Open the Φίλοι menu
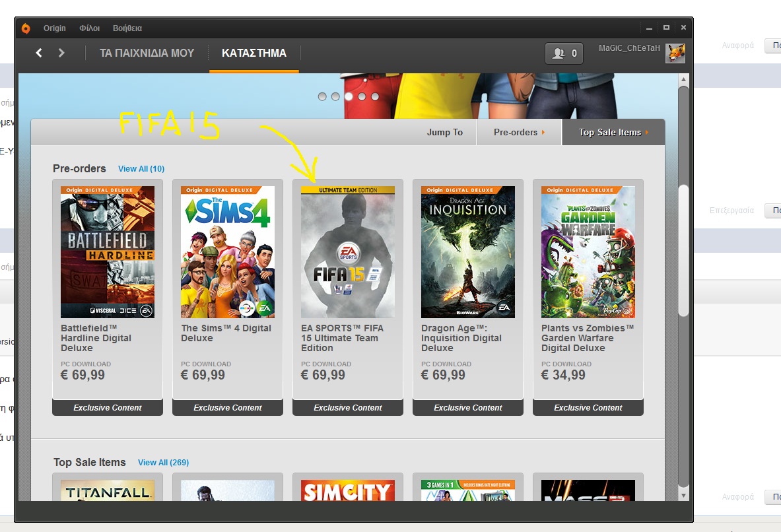Image resolution: width=781 pixels, height=532 pixels. (x=90, y=28)
